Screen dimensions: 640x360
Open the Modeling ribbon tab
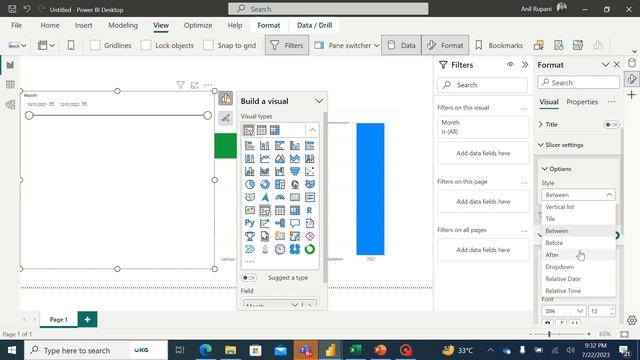[x=123, y=25]
